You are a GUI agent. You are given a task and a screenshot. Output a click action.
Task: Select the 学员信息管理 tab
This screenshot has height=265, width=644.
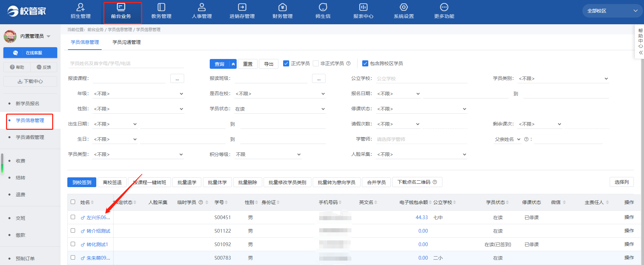tap(85, 42)
